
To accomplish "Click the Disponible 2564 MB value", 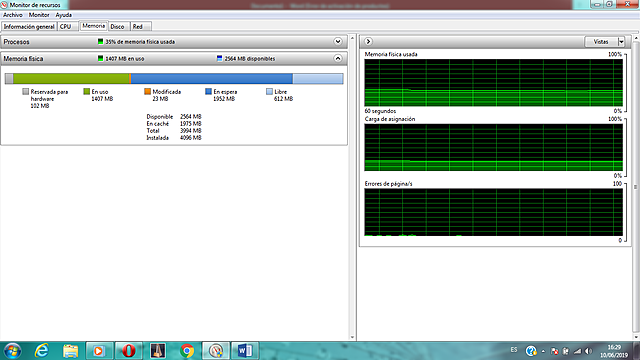I will point(191,117).
